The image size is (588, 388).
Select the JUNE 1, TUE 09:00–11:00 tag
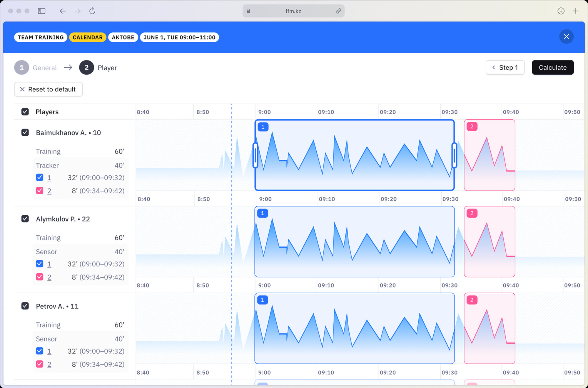coord(179,37)
